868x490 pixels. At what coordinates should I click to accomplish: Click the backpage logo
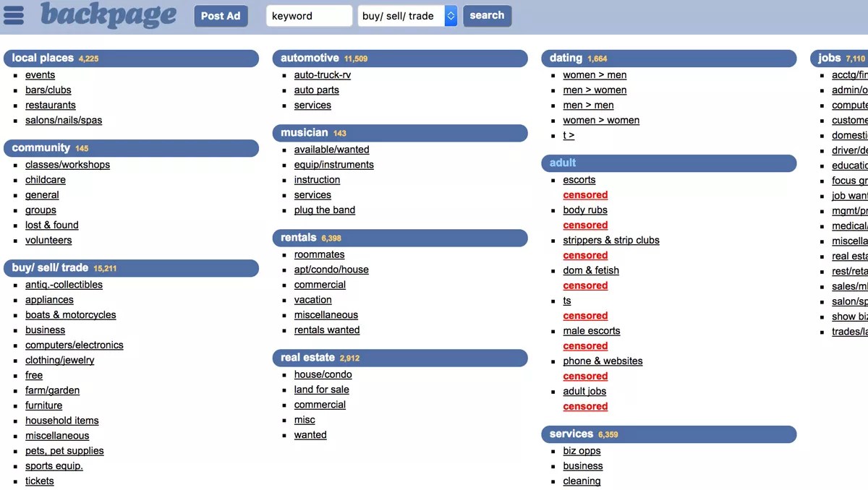[109, 15]
